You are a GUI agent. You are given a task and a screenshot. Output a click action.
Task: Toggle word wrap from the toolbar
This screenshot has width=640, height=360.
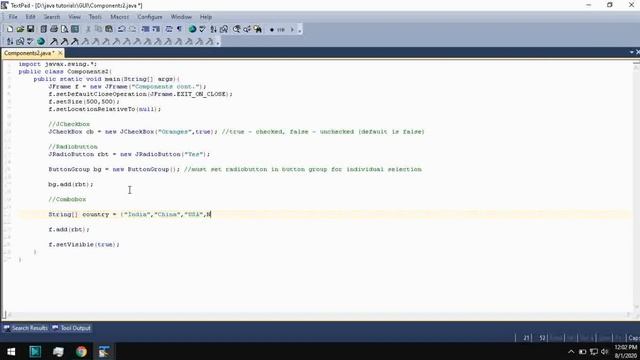click(169, 29)
